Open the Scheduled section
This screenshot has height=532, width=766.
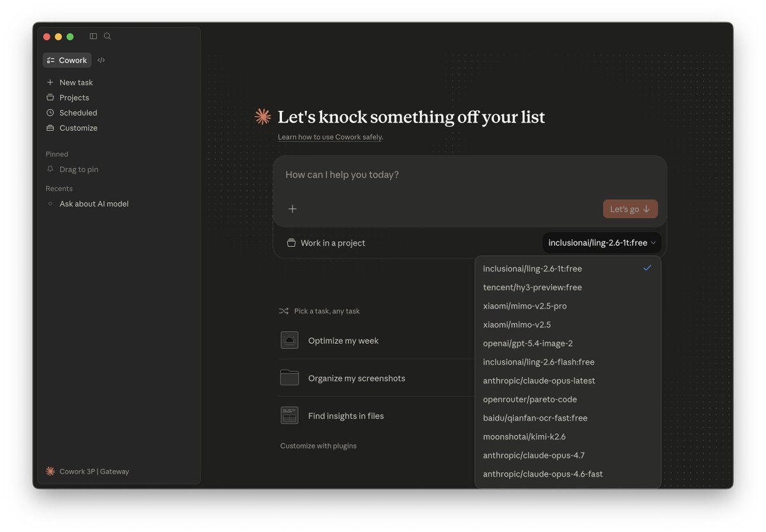pyautogui.click(x=78, y=113)
